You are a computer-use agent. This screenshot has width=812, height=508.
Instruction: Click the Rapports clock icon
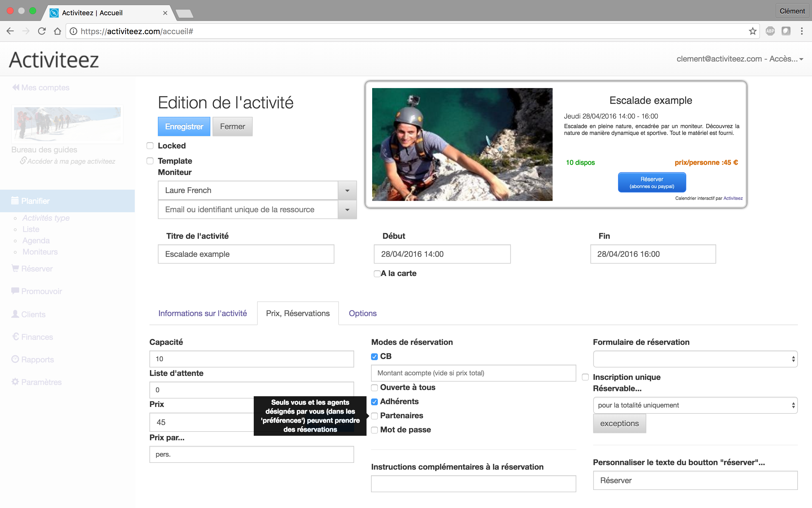[15, 359]
